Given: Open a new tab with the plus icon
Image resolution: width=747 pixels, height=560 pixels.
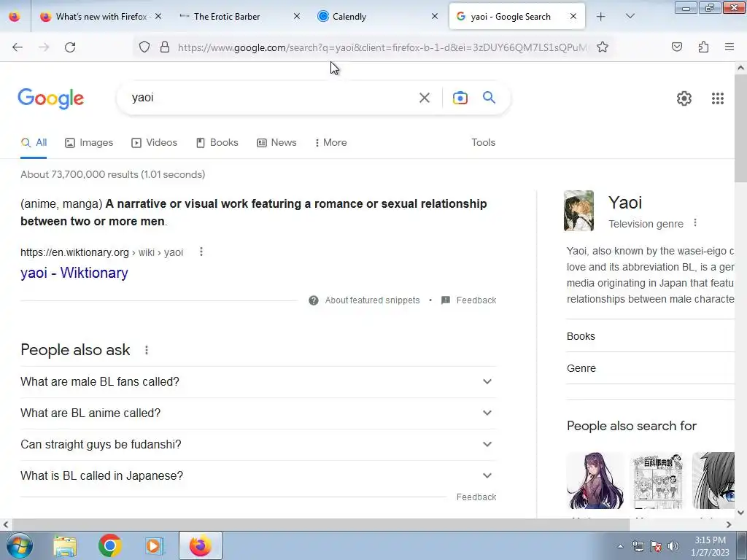Looking at the screenshot, I should pyautogui.click(x=601, y=16).
